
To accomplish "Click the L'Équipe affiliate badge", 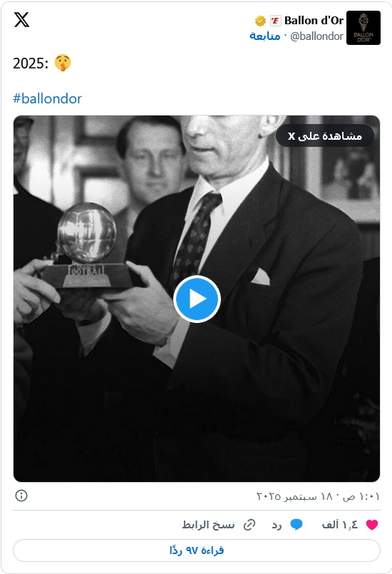I will (x=275, y=21).
